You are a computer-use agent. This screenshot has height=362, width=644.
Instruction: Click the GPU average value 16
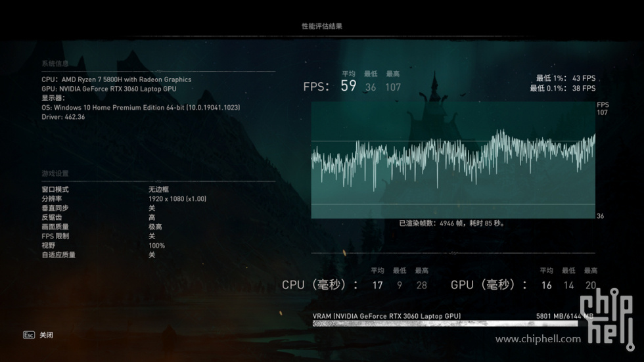[546, 285]
